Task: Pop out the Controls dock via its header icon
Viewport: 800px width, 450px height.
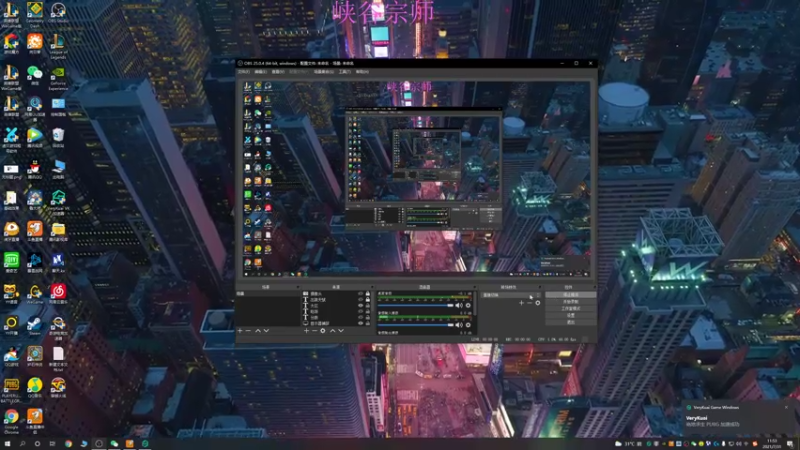Action: click(594, 287)
